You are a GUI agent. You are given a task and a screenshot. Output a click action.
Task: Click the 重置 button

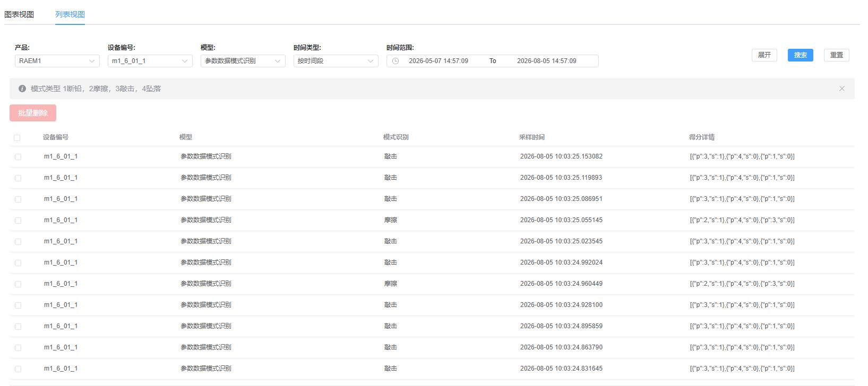[x=837, y=55]
